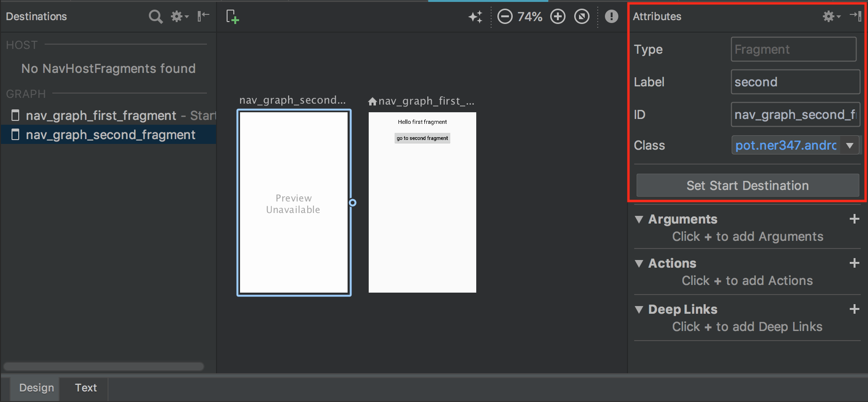Collapse the Arguments section

click(x=639, y=219)
